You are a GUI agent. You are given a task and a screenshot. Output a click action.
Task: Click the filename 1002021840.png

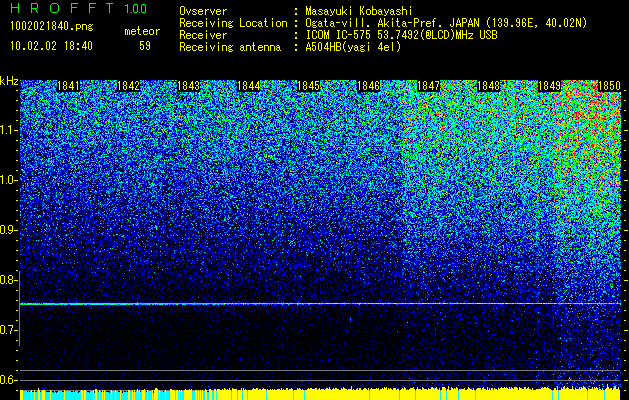[x=52, y=26]
